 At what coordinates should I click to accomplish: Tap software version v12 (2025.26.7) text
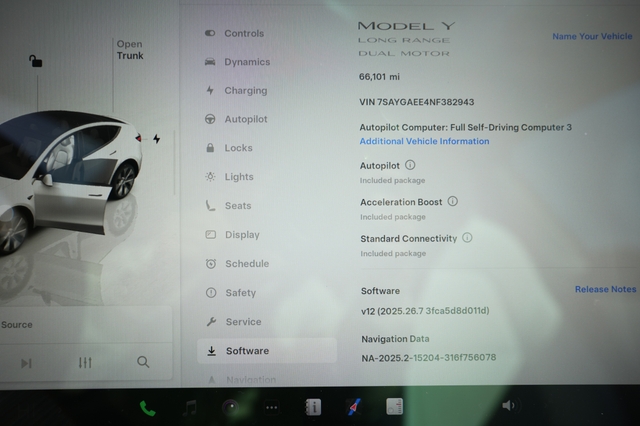click(x=425, y=311)
